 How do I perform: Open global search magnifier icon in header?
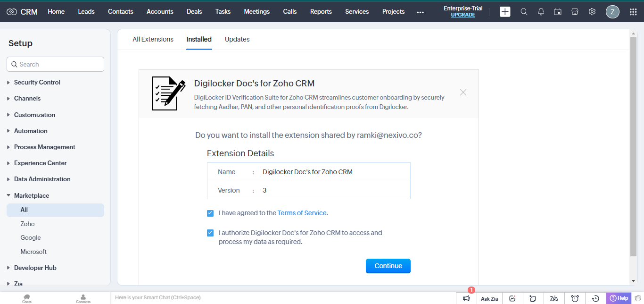(x=524, y=12)
